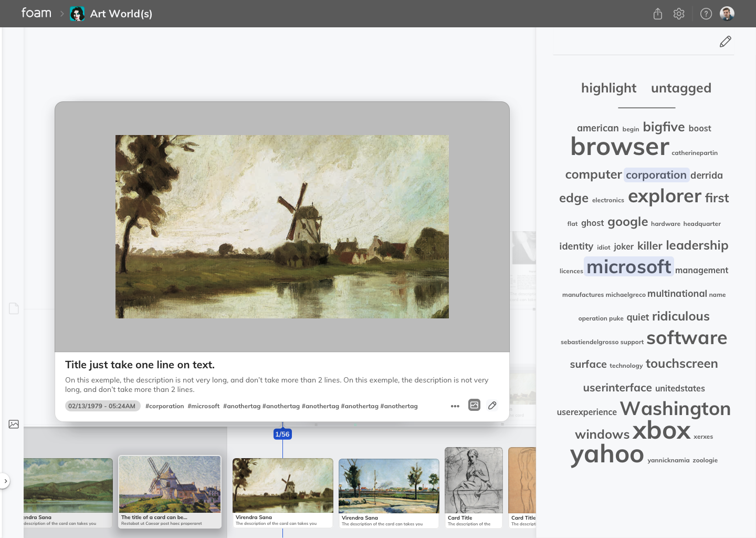
Task: Select the surface tag
Action: 589,364
